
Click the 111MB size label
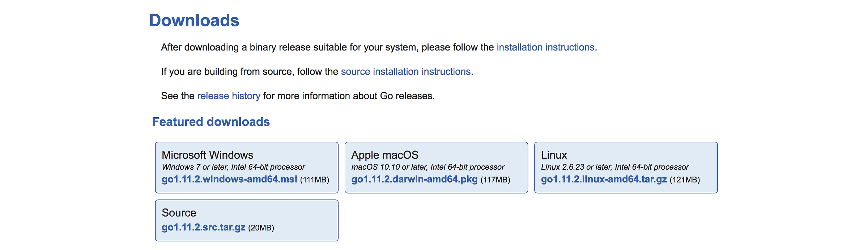point(315,180)
